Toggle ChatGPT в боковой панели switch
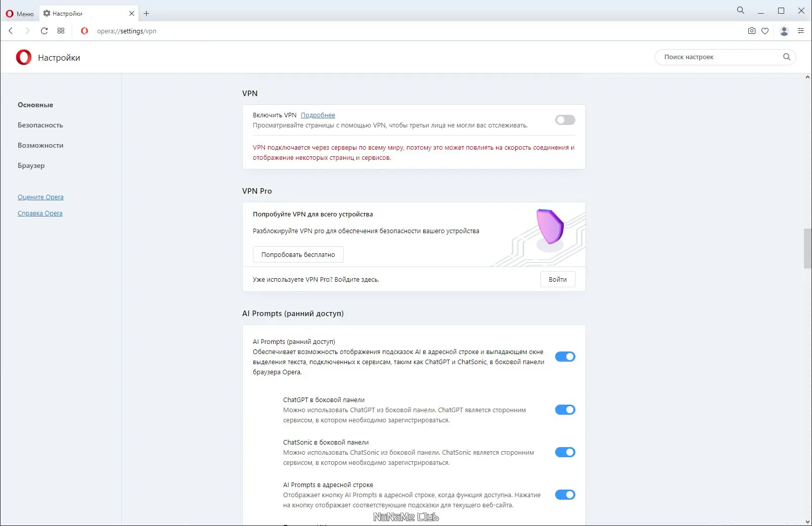The height and width of the screenshot is (526, 812). click(565, 410)
